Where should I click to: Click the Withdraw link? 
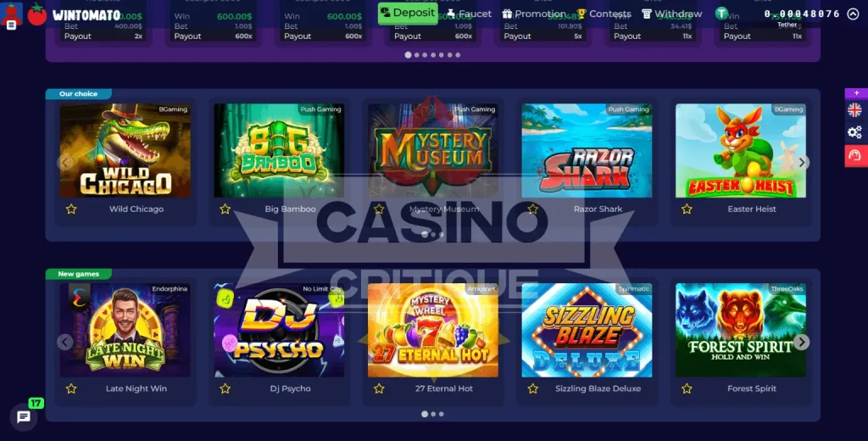pos(671,14)
